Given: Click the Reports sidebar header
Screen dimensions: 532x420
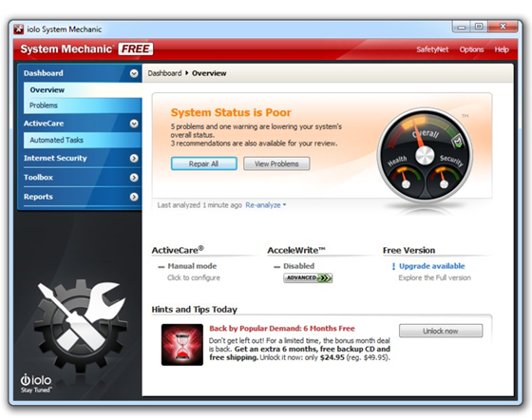Looking at the screenshot, I should point(80,197).
